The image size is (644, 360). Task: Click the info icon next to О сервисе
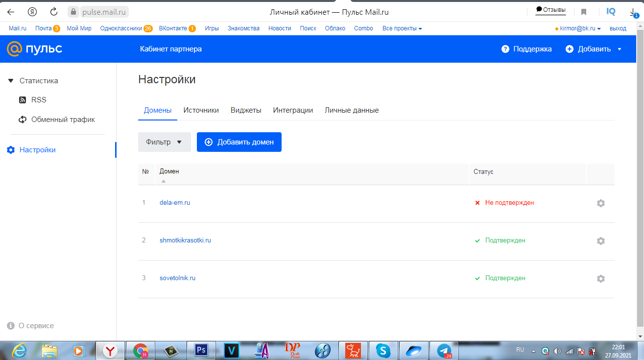[x=11, y=326]
